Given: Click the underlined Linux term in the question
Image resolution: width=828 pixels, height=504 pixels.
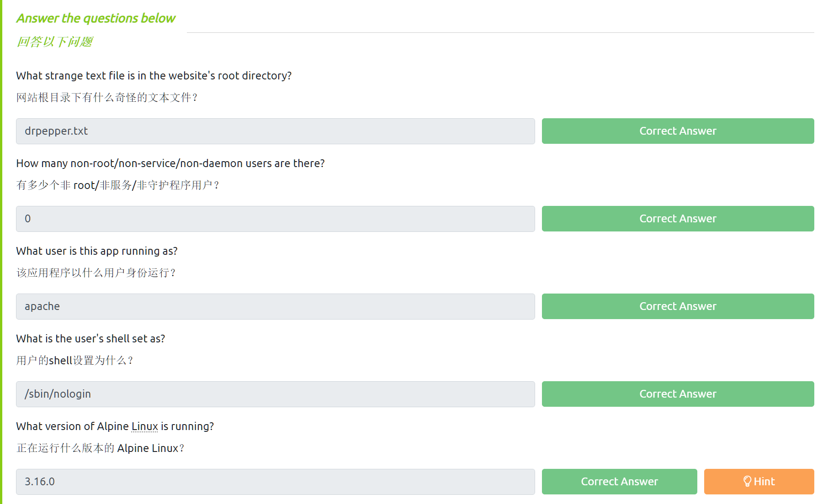Looking at the screenshot, I should [x=144, y=426].
